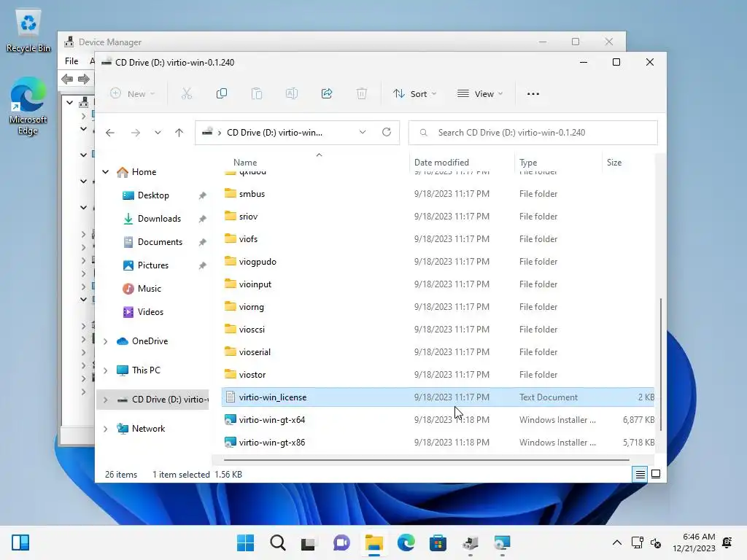Click the Rename icon in toolbar
747x560 pixels.
(x=292, y=94)
